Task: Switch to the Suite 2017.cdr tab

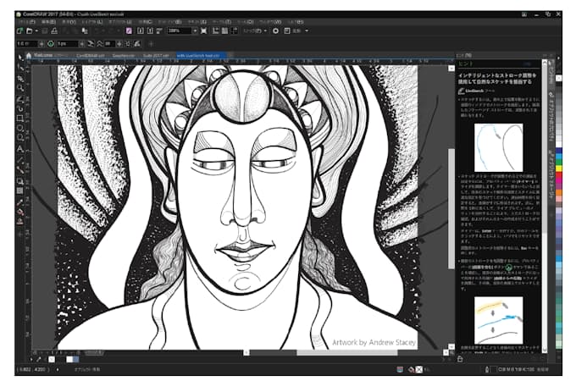Action: [156, 55]
